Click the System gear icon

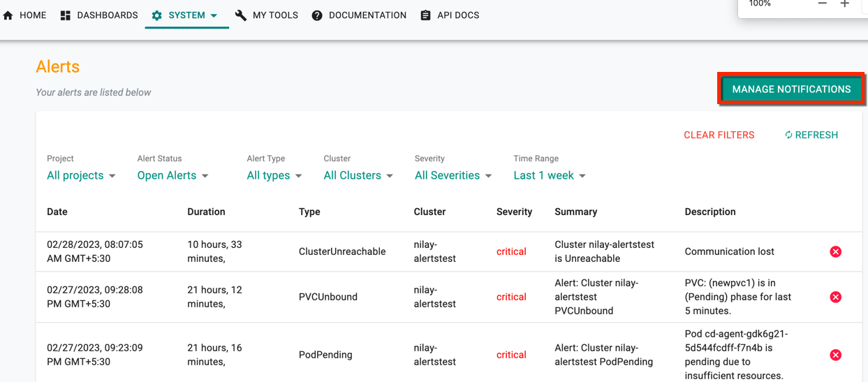157,15
